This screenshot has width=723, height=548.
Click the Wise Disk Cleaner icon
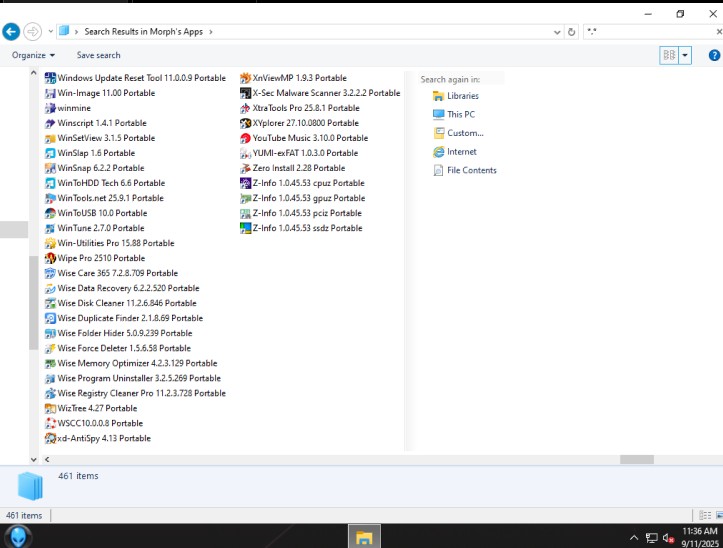pyautogui.click(x=50, y=303)
